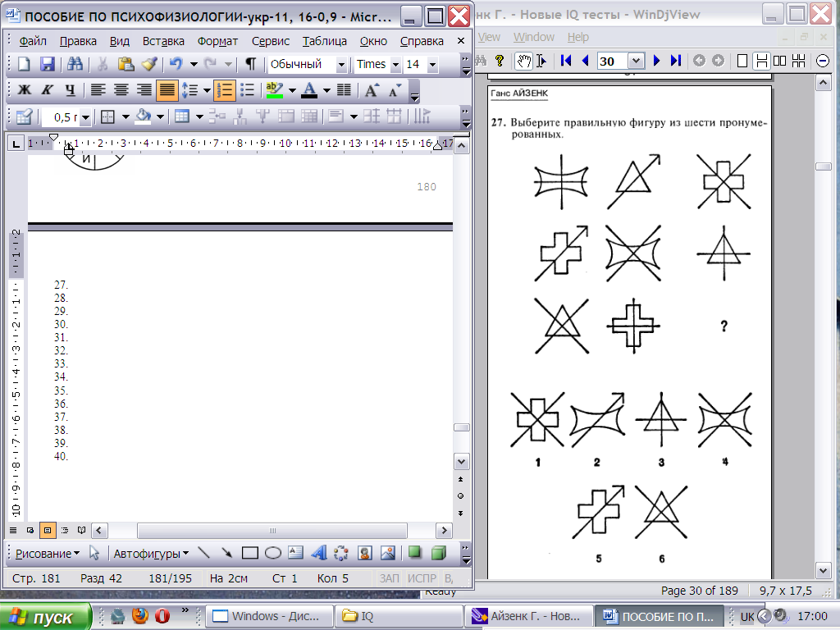Viewport: 840px width, 630px height.
Task: Click the Insert Picture icon in drawing toolbar
Action: [x=388, y=553]
